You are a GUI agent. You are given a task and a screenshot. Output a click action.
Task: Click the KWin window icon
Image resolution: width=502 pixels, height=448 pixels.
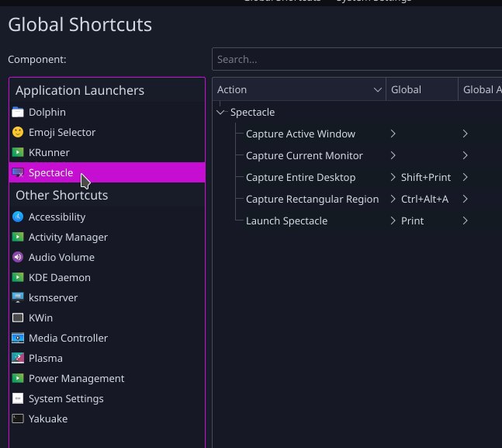tap(18, 318)
